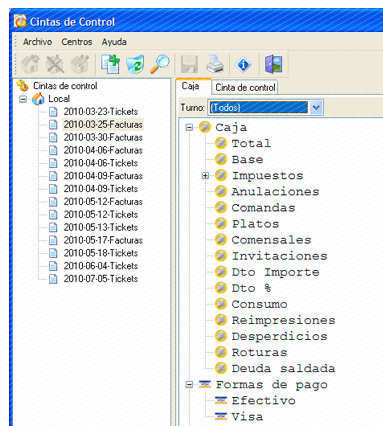Collapse the Local tree node
This screenshot has height=426, width=383.
point(23,99)
